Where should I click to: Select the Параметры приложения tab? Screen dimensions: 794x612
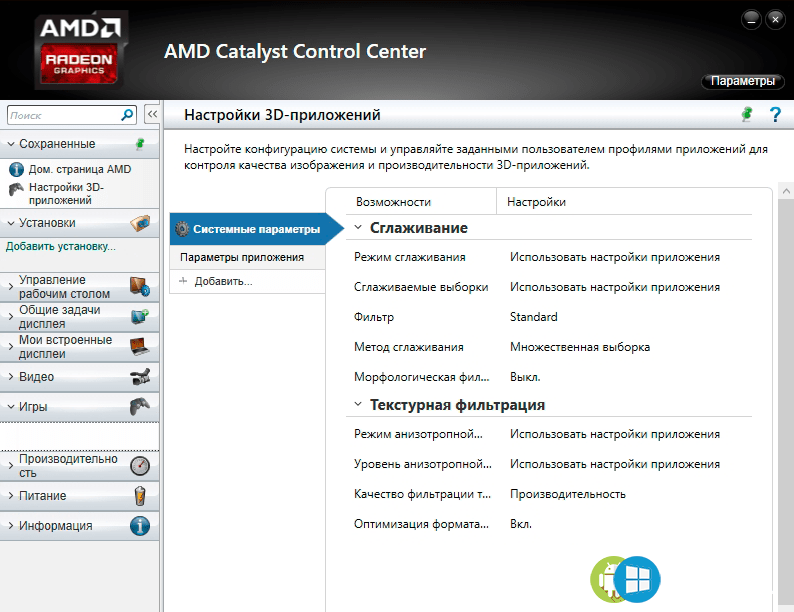pyautogui.click(x=247, y=257)
